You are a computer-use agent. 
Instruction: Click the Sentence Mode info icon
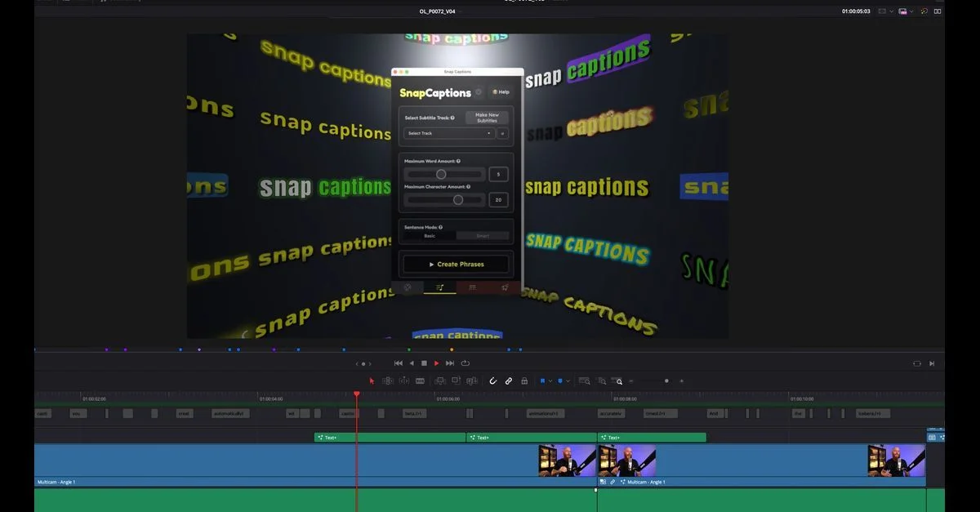[441, 227]
